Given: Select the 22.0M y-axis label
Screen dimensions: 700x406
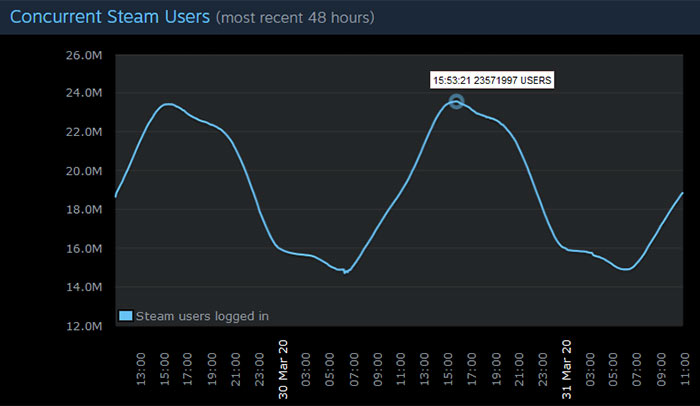Looking at the screenshot, I should click(x=84, y=132).
